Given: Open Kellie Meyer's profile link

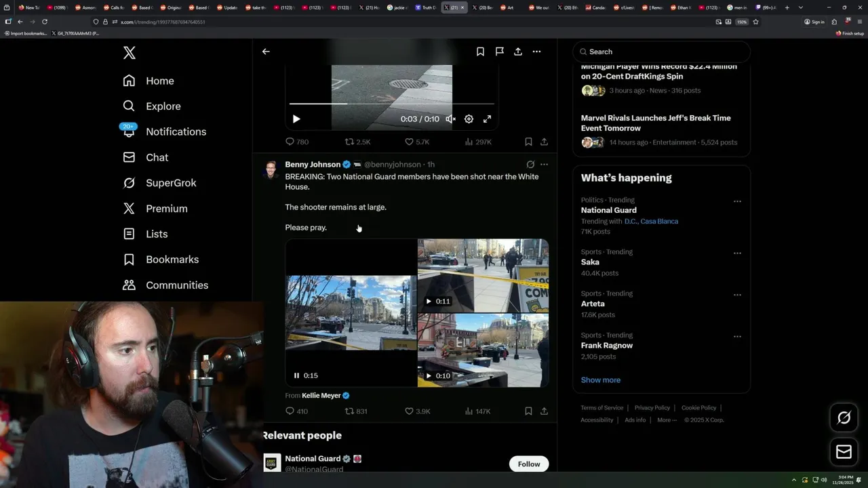Looking at the screenshot, I should [321, 395].
